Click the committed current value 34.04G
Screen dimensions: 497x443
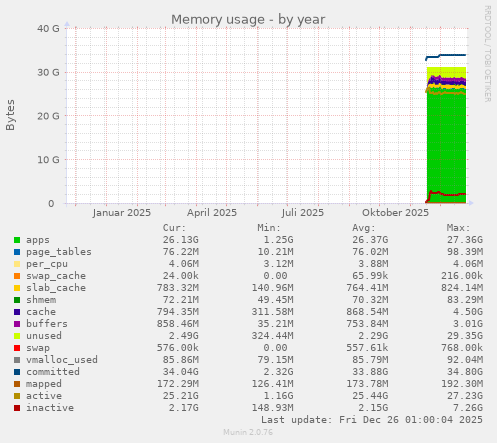[x=181, y=372]
